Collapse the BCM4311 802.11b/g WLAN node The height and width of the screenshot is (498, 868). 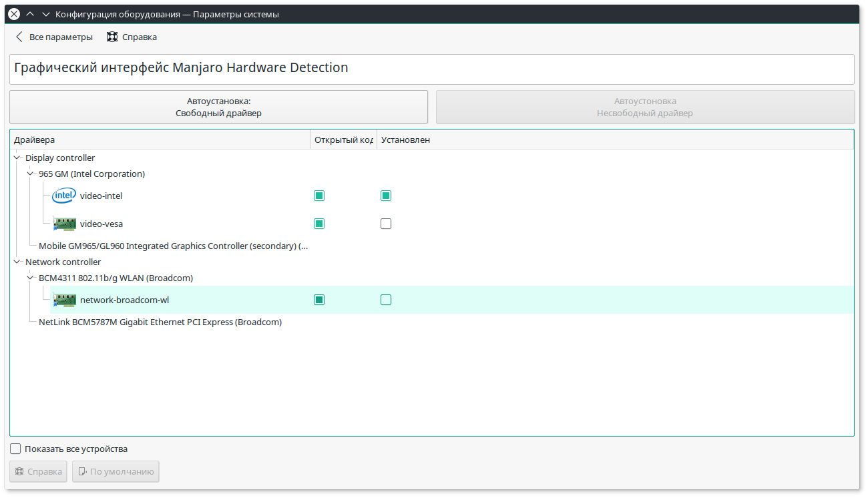click(x=31, y=278)
